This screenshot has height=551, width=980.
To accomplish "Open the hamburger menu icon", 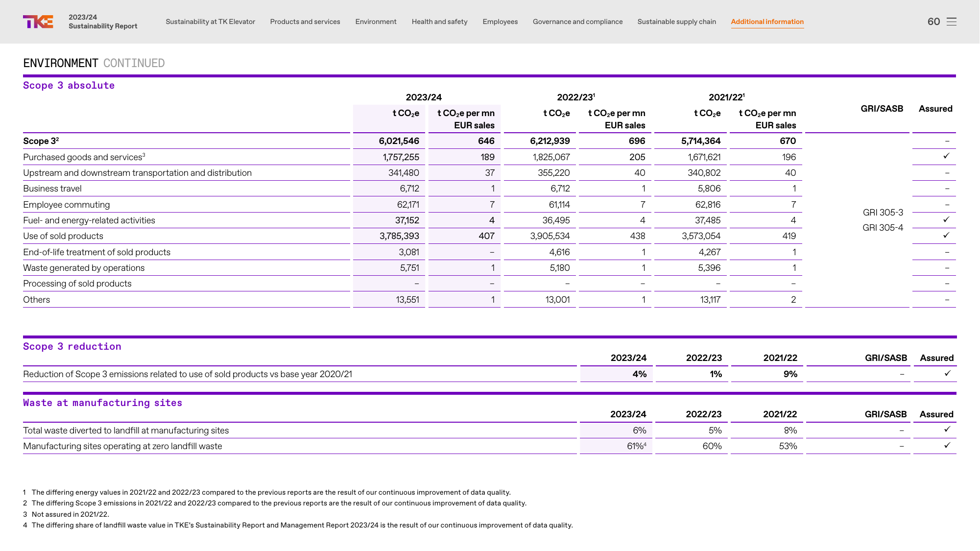I will click(951, 22).
